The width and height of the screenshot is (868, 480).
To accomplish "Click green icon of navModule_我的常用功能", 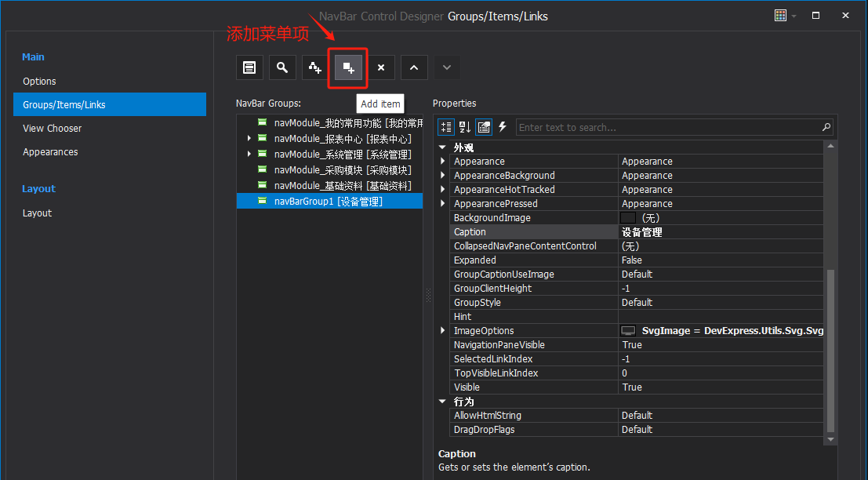I will coord(263,122).
